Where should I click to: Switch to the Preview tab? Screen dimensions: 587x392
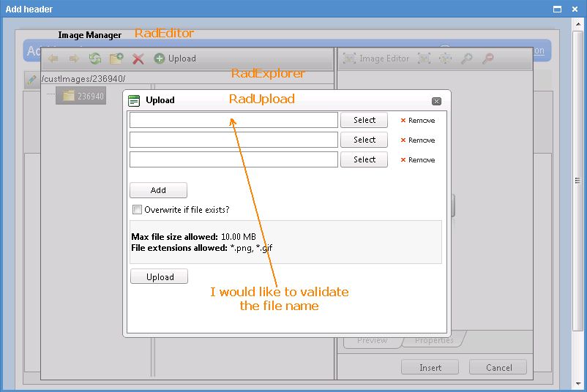[373, 340]
